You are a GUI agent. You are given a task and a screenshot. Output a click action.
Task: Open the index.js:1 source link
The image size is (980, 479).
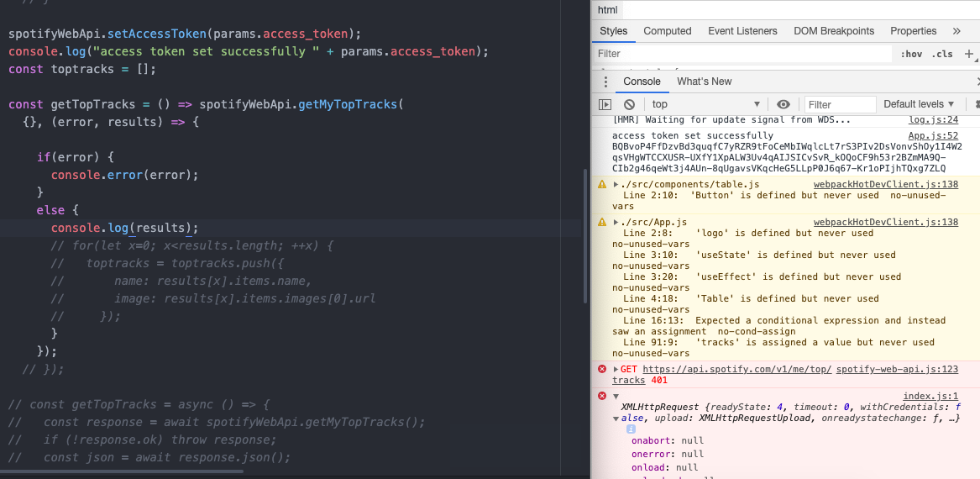pyautogui.click(x=930, y=396)
